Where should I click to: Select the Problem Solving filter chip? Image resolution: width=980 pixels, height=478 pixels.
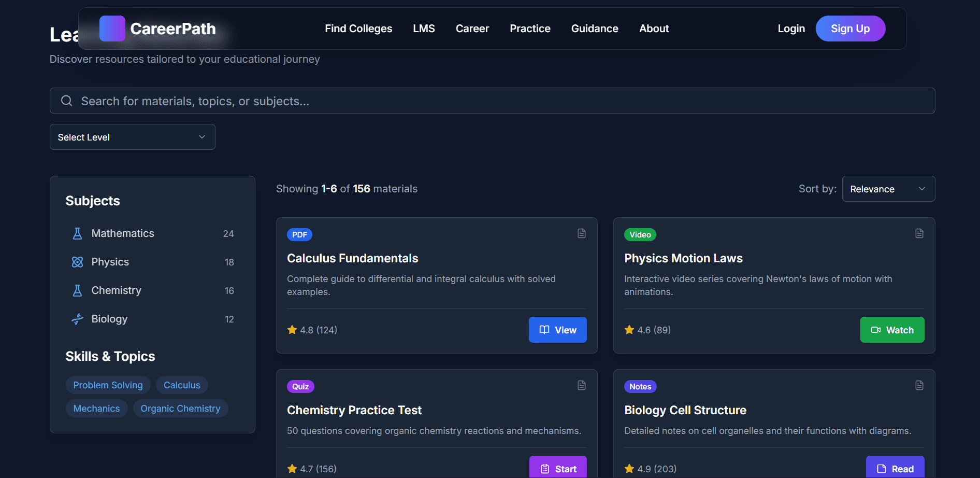tap(108, 385)
